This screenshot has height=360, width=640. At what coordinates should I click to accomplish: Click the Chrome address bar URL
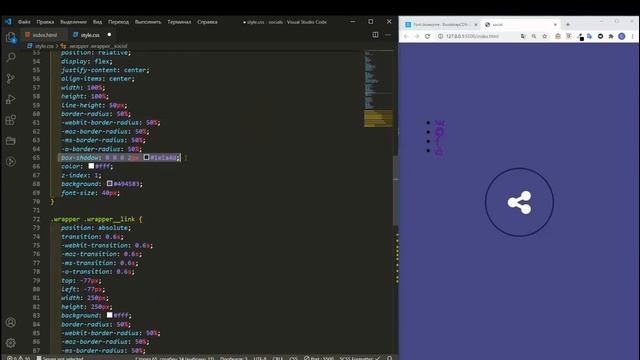(x=472, y=36)
